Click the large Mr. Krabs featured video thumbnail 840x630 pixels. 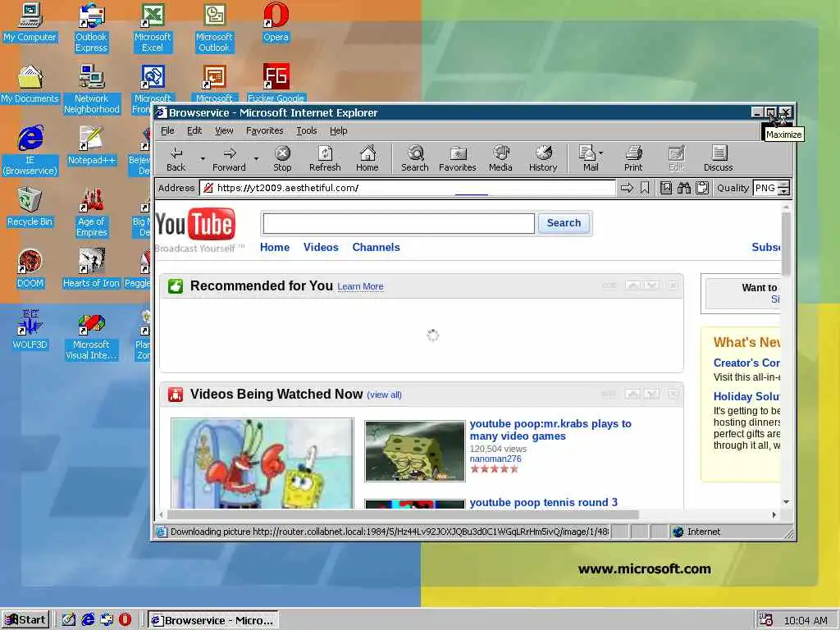[x=262, y=463]
